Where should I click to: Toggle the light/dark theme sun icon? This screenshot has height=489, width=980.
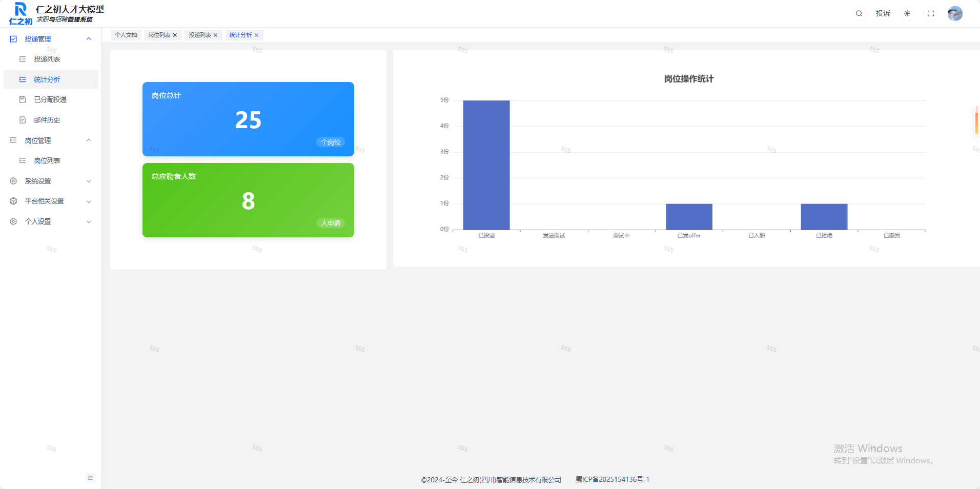907,13
